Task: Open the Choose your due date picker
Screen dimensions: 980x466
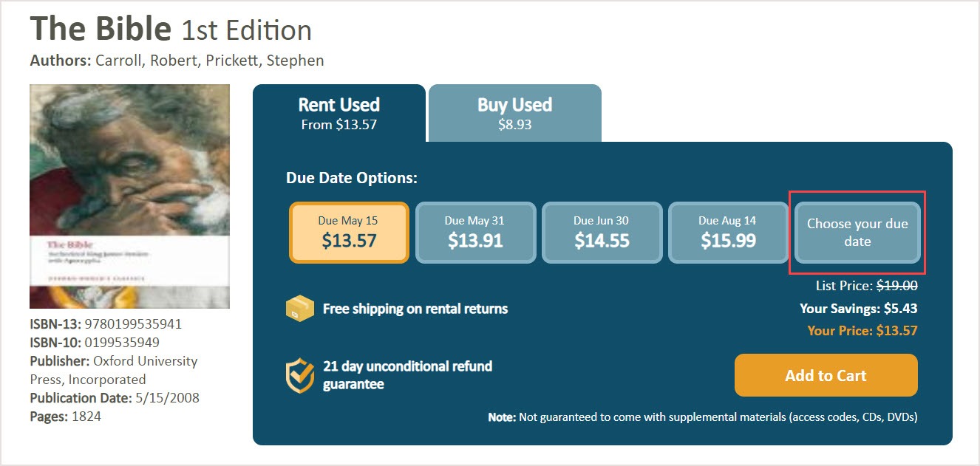Action: (857, 233)
